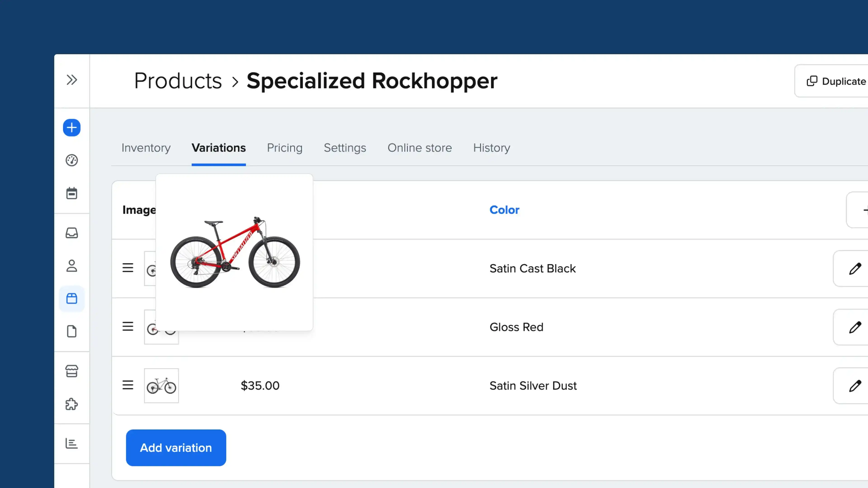Screen dimensions: 868x488
Task: Click the Add variation button
Action: [176, 448]
